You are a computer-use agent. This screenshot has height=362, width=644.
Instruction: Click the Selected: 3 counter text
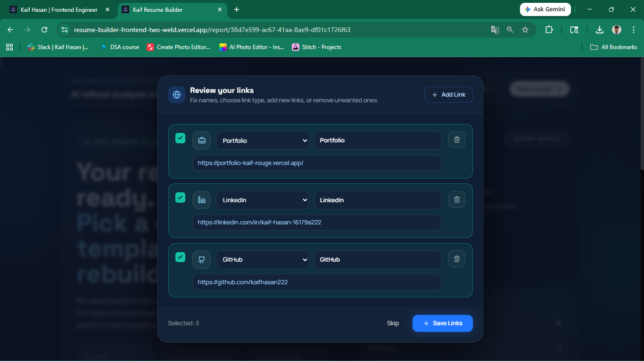point(183,323)
